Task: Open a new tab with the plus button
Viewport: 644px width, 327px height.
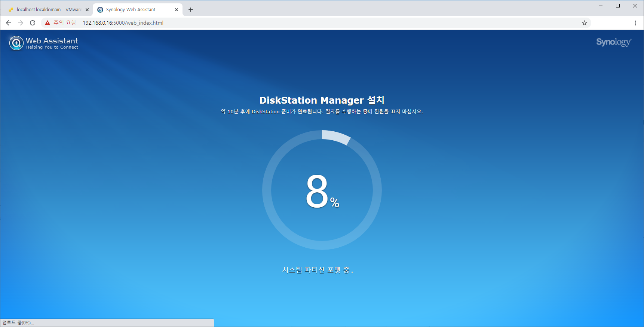Action: click(191, 10)
